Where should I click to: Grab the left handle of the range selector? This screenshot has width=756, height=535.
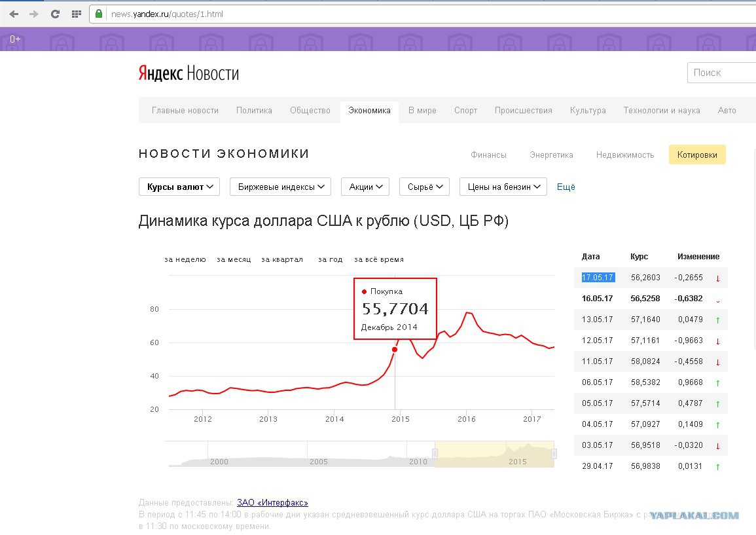click(x=435, y=453)
